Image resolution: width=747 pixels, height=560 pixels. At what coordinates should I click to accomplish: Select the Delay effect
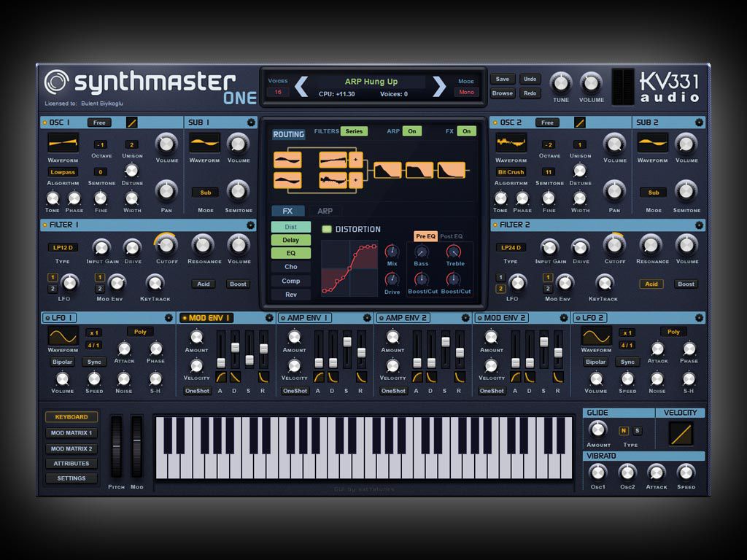(290, 240)
